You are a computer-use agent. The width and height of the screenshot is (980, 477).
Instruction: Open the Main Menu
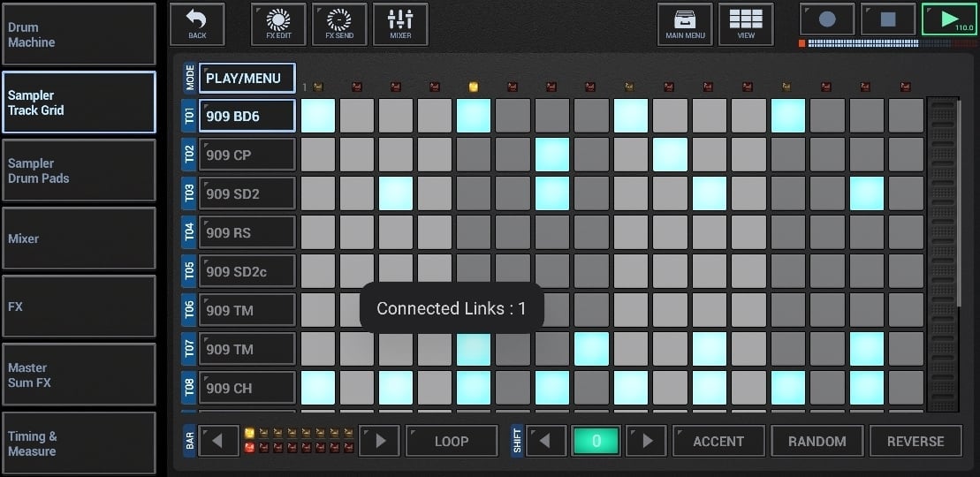pos(685,25)
